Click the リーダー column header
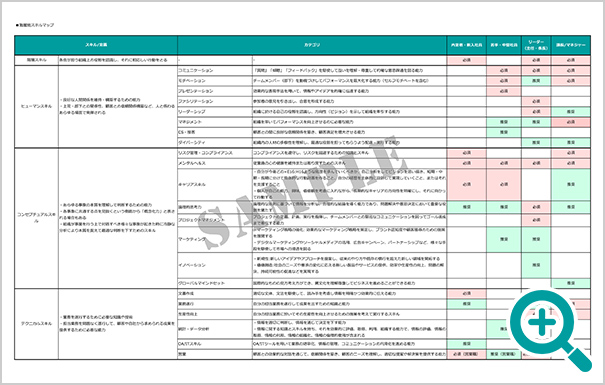 (x=536, y=45)
